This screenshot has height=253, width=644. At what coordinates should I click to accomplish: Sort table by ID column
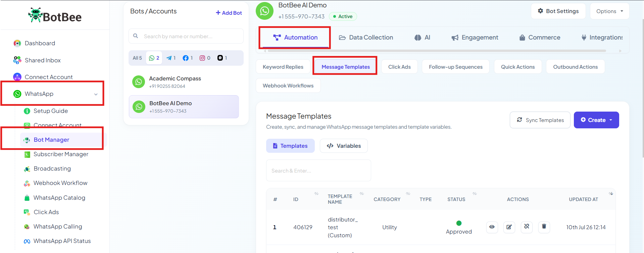[x=316, y=194]
